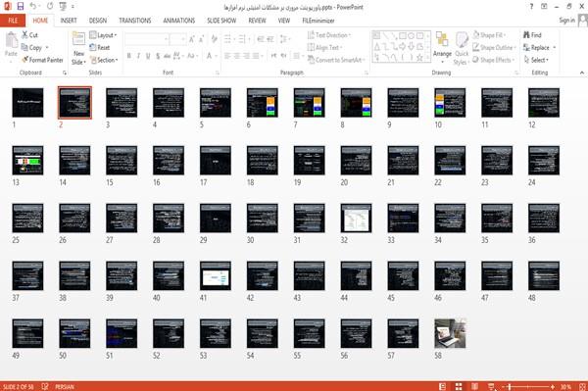Open Shape Fill dropdown

(489, 35)
